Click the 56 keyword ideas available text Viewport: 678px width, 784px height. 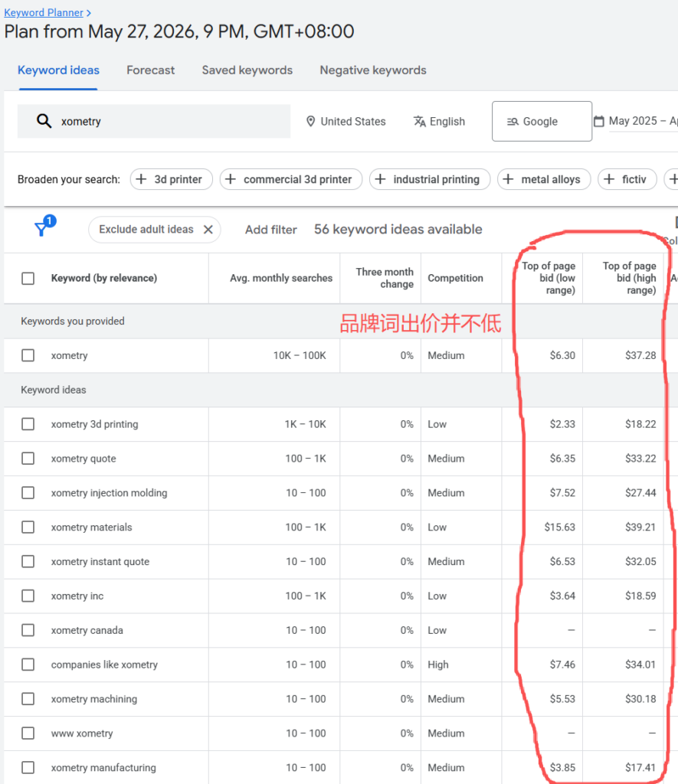[x=398, y=230]
